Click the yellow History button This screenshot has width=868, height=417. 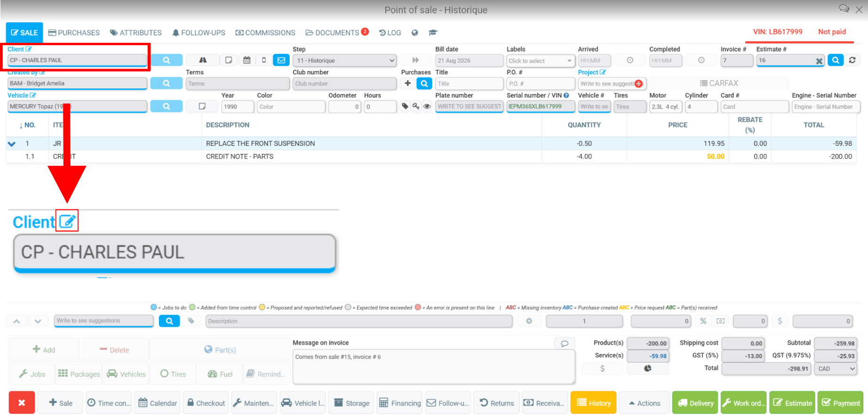pyautogui.click(x=593, y=403)
